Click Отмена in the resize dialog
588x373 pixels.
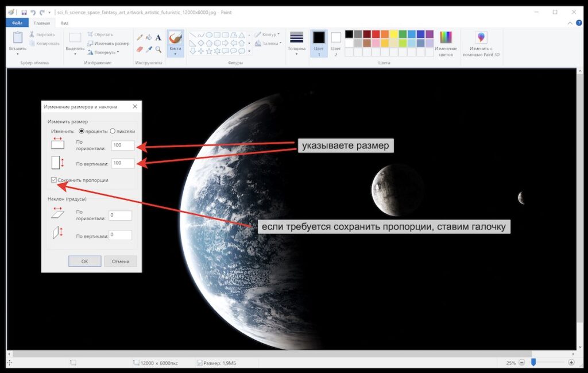click(121, 261)
